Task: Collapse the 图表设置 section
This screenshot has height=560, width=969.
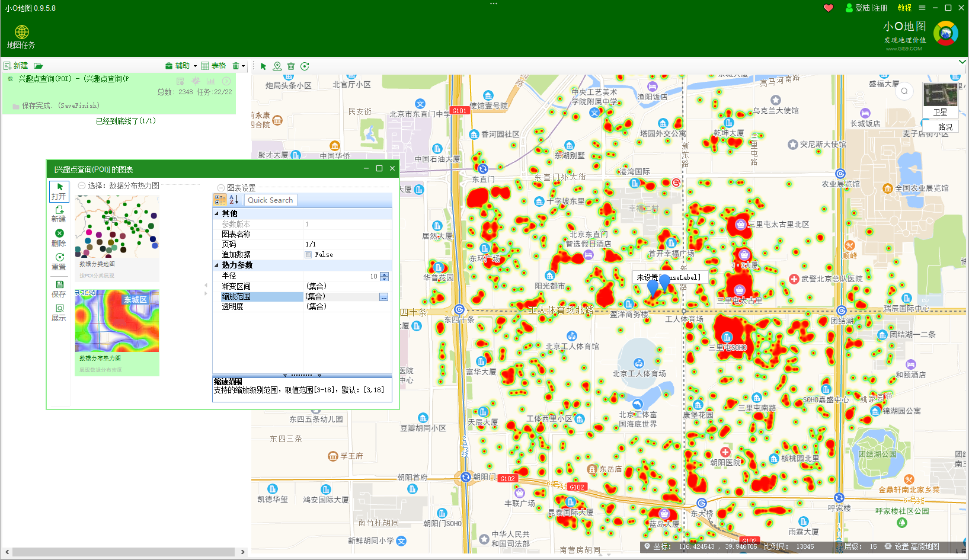Action: tap(220, 188)
